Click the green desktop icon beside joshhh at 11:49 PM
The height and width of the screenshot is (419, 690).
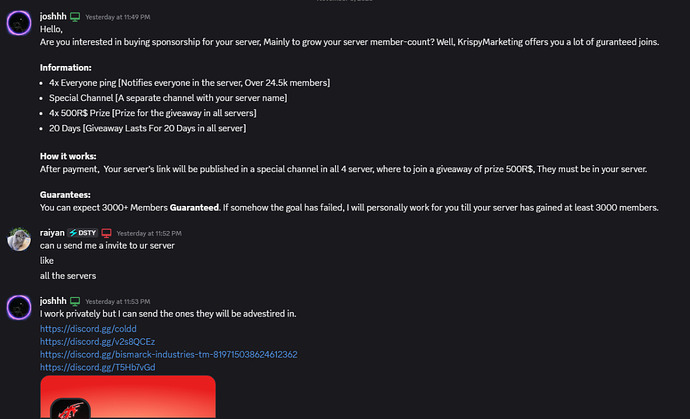pos(74,17)
